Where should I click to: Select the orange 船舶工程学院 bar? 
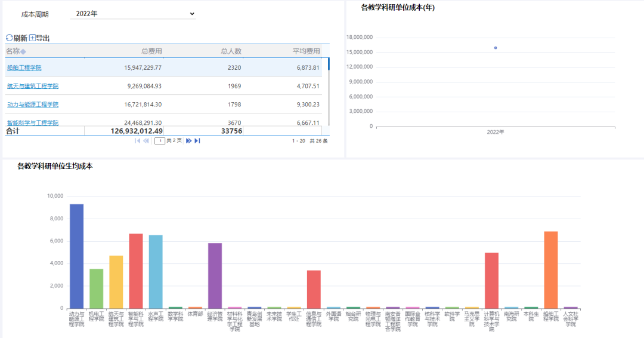coord(550,269)
